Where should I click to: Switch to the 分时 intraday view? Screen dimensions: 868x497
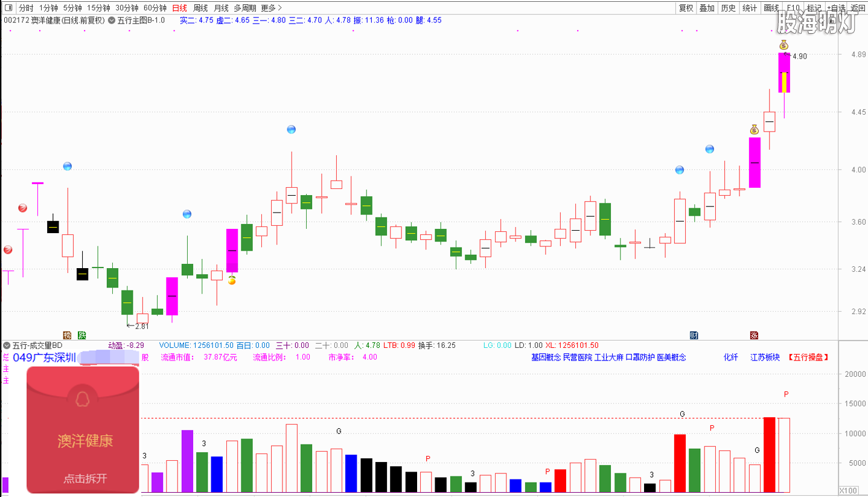26,8
